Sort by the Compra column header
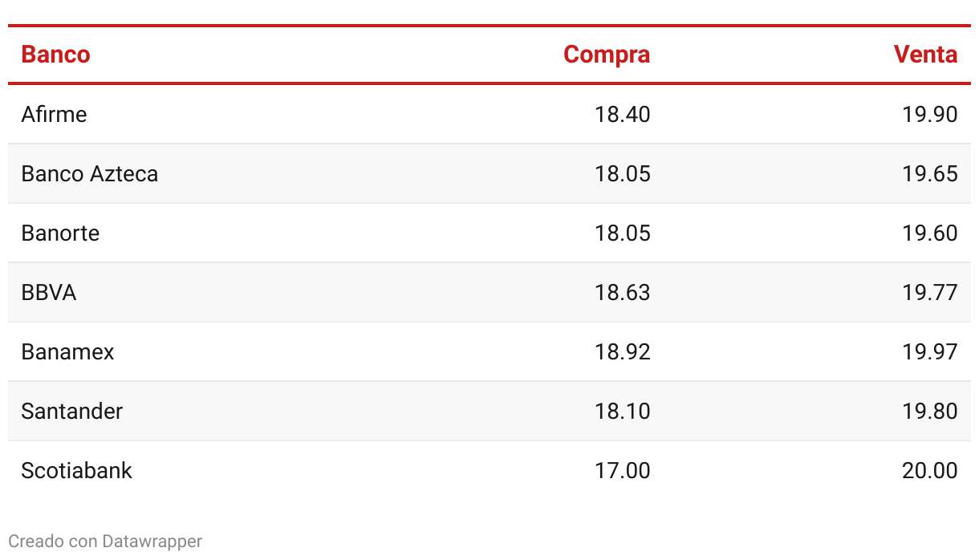Image resolution: width=979 pixels, height=560 pixels. point(607,55)
